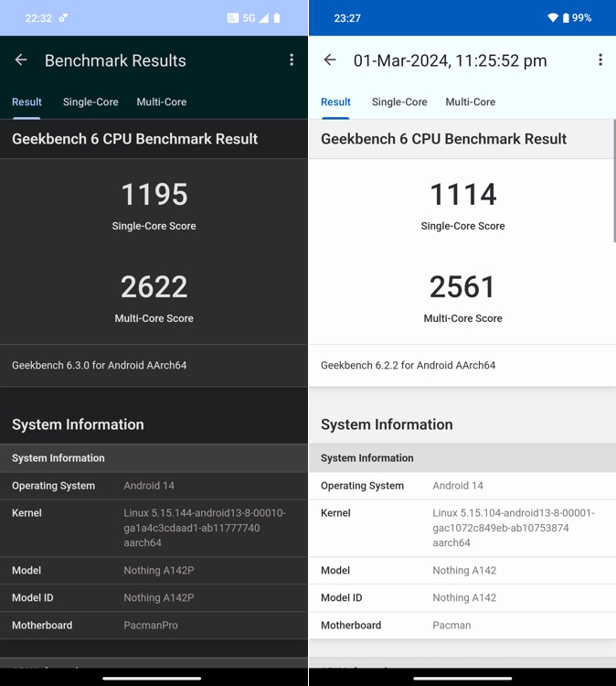616x686 pixels.
Task: Tap left System Information table header
Action: [x=154, y=458]
